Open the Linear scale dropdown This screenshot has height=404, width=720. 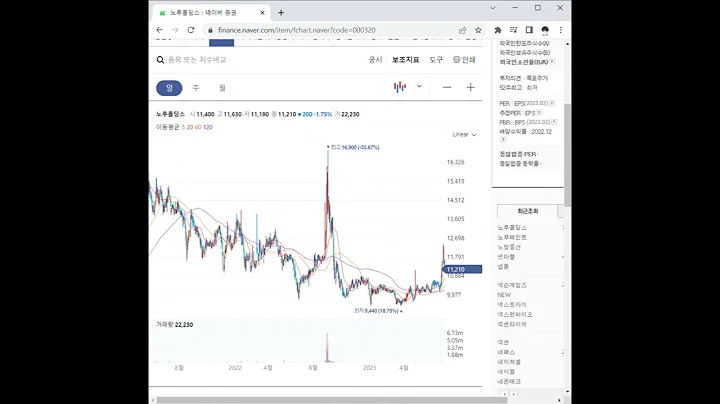[464, 135]
